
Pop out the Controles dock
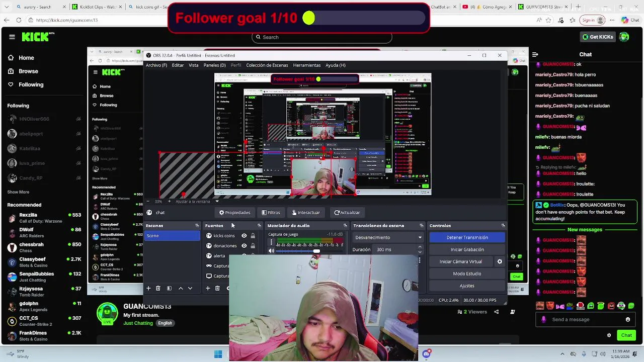pyautogui.click(x=503, y=226)
